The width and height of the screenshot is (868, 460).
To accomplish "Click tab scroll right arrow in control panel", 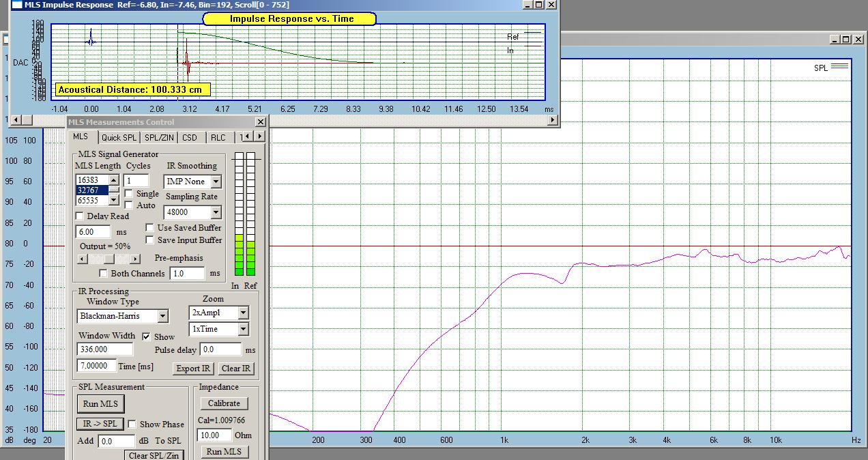I will click(x=260, y=137).
